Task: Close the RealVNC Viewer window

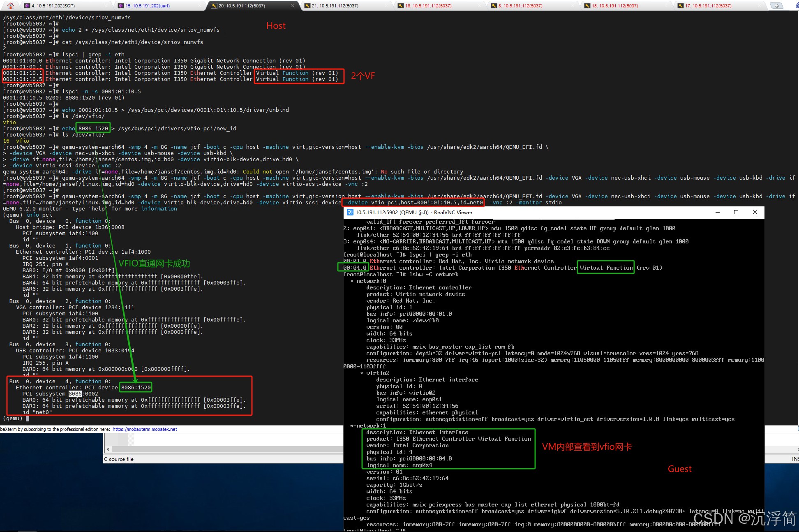Action: 755,212
